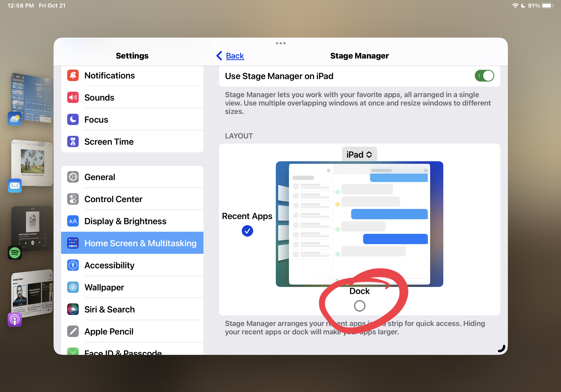Tap the Display & Brightness AA icon
Viewport: 561px width, 392px height.
73,221
